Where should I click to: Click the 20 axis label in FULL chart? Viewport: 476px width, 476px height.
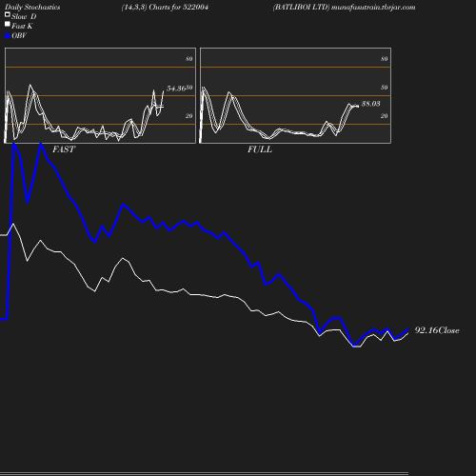pyautogui.click(x=385, y=116)
